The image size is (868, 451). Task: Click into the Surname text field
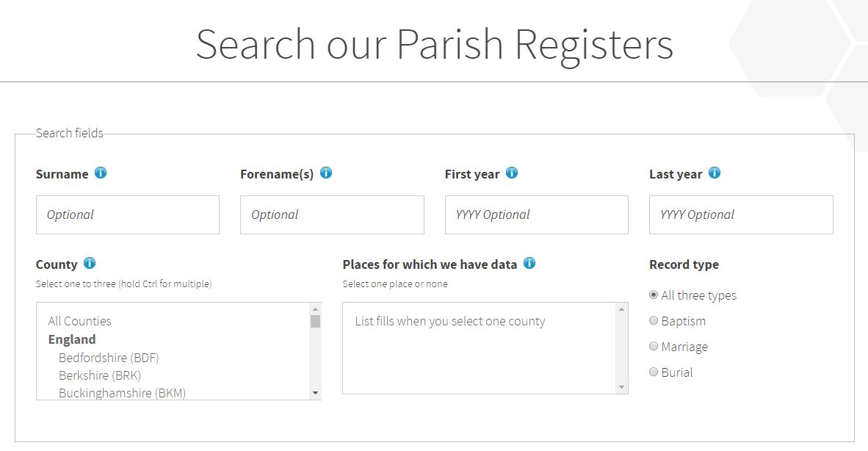(128, 214)
